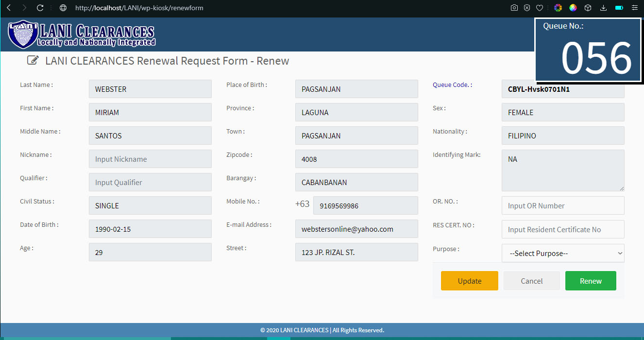
Task: Open the cube extensions icon
Action: (x=588, y=8)
